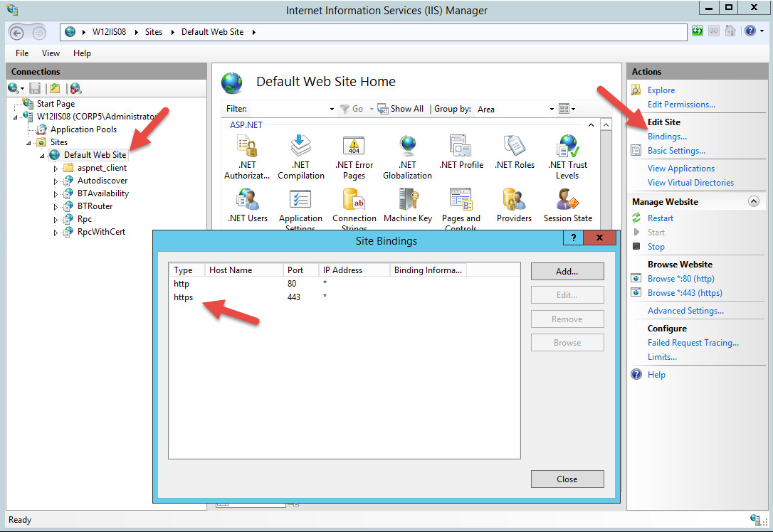This screenshot has width=773, height=532.
Task: Click Close button in Site Bindings dialog
Action: [567, 479]
